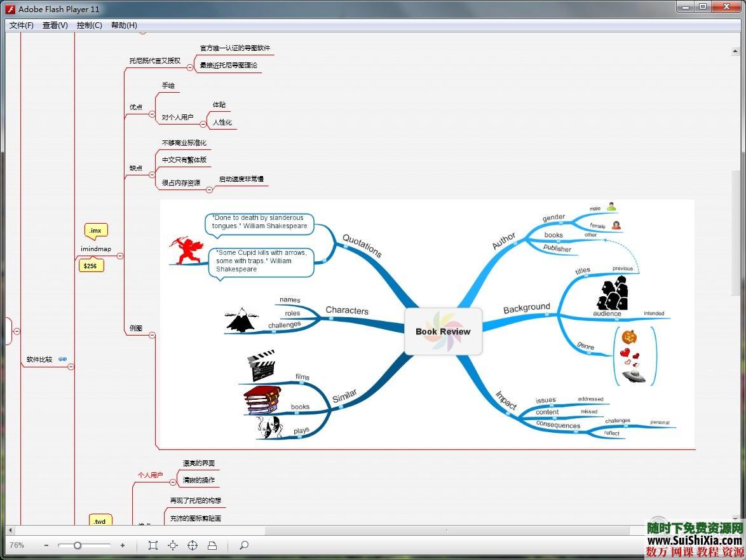Click the zoom slider handle
Image resolution: width=746 pixels, height=560 pixels.
tap(78, 545)
